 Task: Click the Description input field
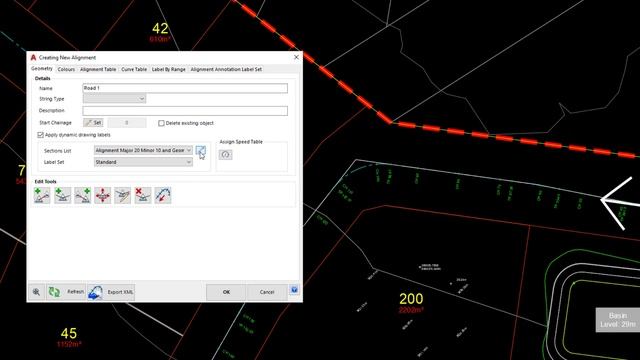point(185,111)
